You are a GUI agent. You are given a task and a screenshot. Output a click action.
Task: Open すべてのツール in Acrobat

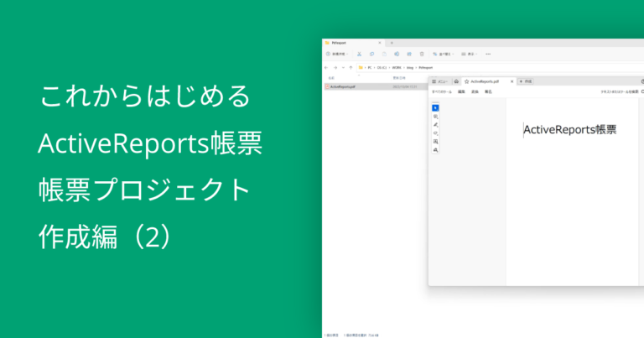click(x=442, y=92)
